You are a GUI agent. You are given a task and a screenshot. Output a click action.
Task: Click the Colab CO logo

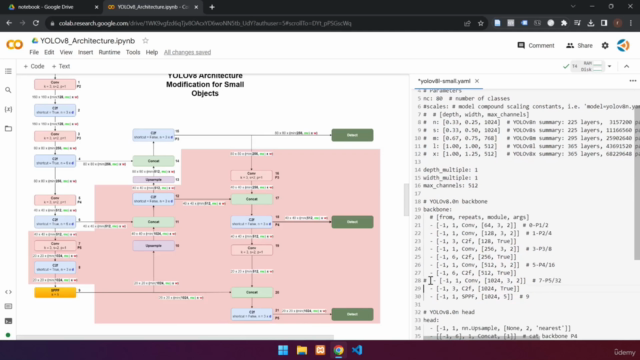pyautogui.click(x=15, y=44)
